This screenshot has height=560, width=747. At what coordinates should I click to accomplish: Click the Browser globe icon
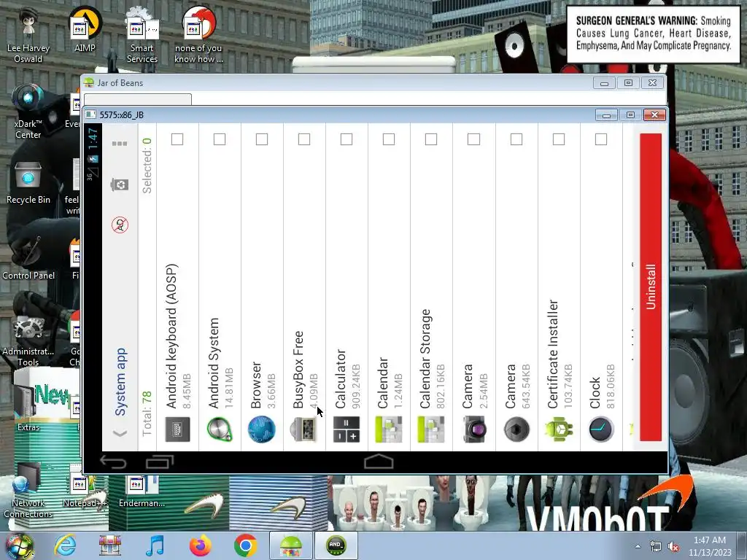pyautogui.click(x=262, y=429)
